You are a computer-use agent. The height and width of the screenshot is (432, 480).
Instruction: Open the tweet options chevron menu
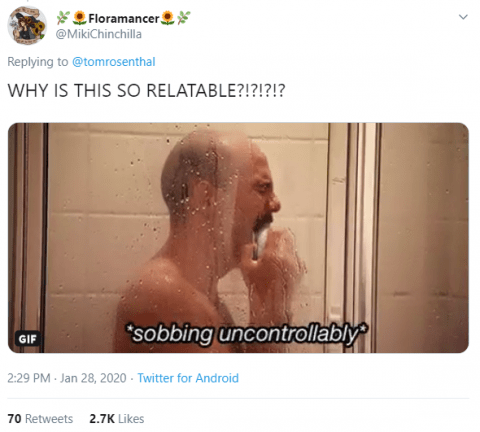463,17
